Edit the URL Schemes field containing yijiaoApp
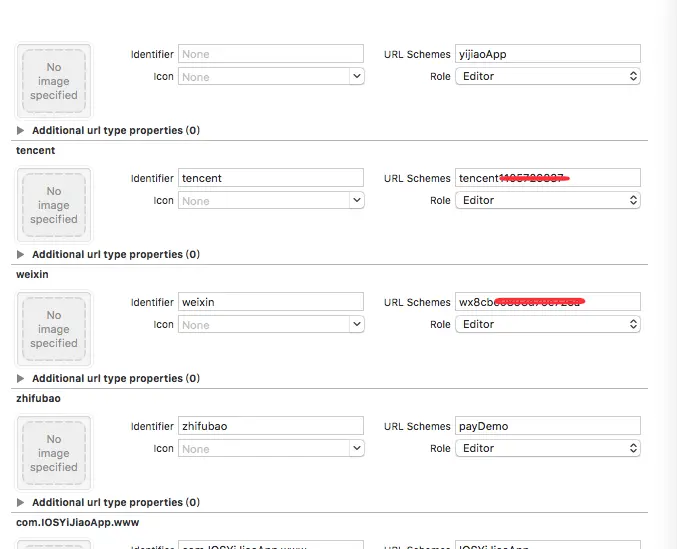Screen dimensions: 677x549 click(547, 54)
